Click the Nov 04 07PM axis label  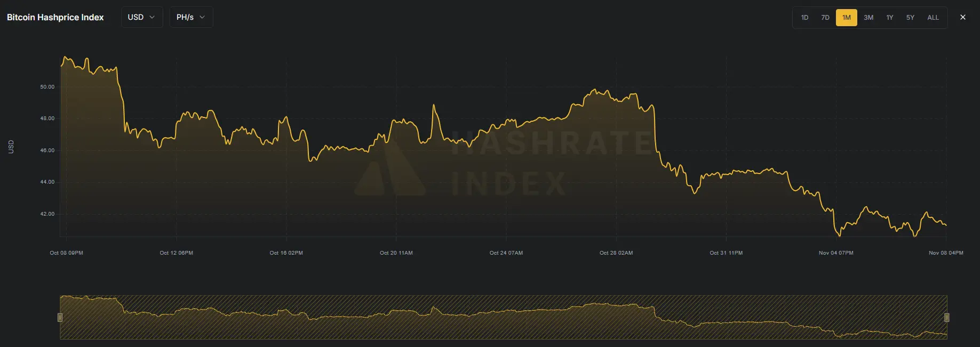pos(835,253)
